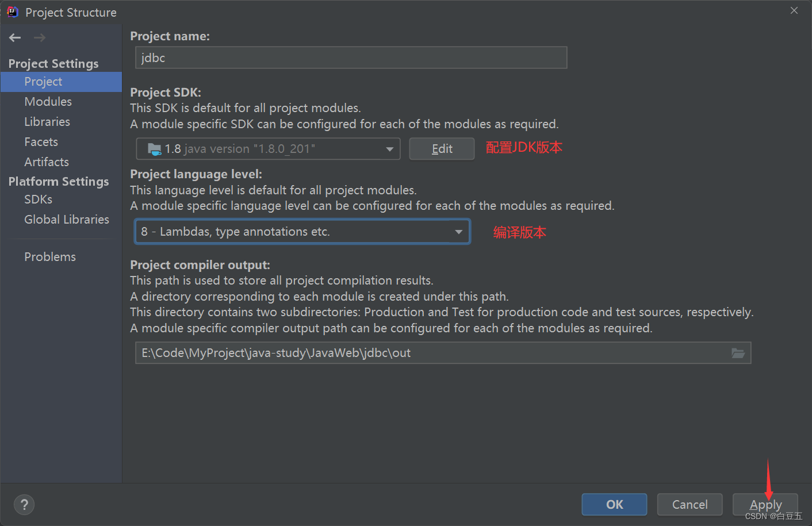Click the 'Project name:' label
This screenshot has height=526, width=812.
point(170,36)
